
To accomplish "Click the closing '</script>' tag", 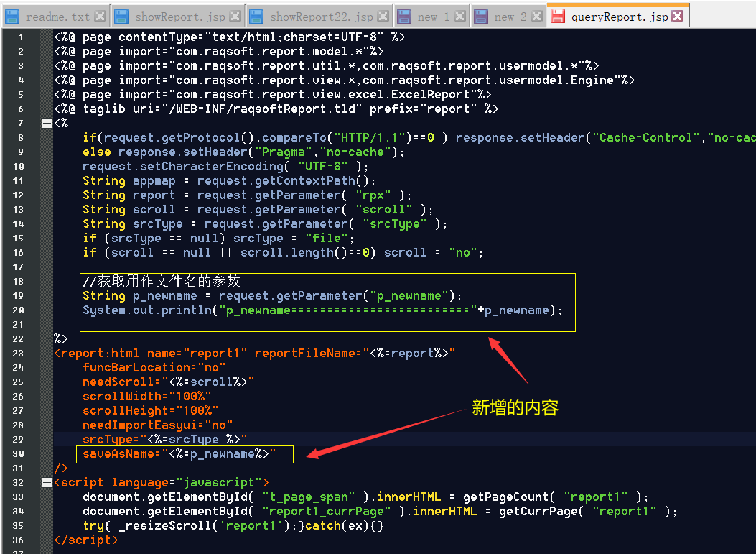I will (86, 540).
